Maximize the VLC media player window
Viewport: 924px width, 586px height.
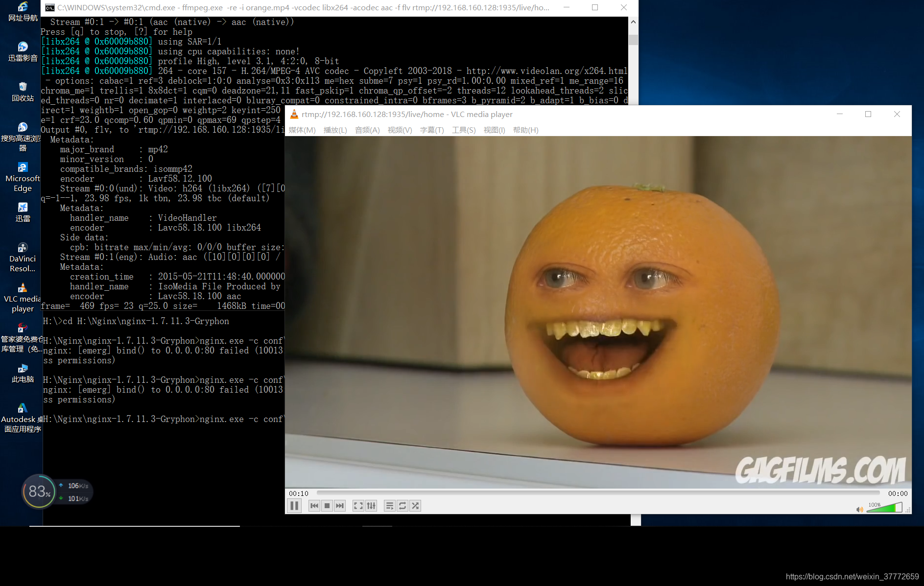(868, 114)
